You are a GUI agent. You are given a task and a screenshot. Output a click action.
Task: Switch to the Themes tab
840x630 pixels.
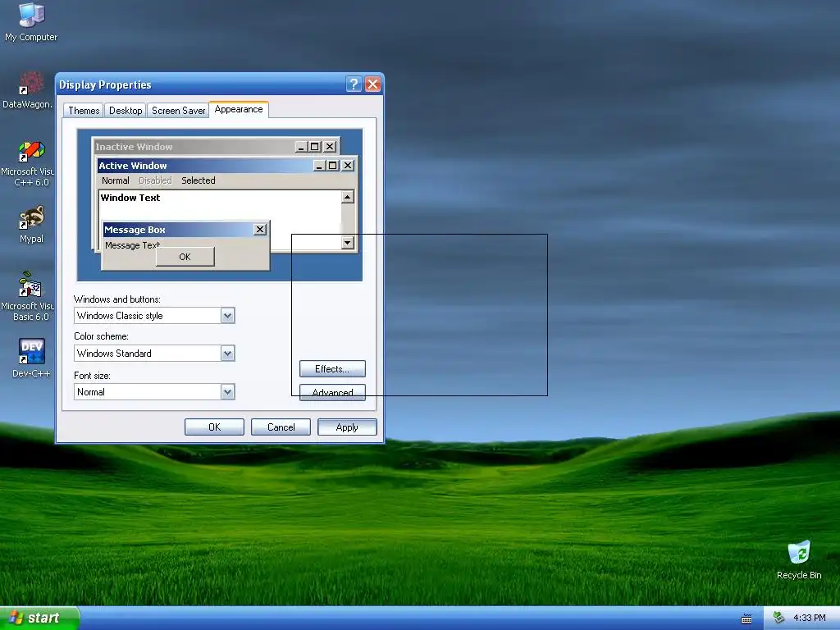tap(84, 111)
